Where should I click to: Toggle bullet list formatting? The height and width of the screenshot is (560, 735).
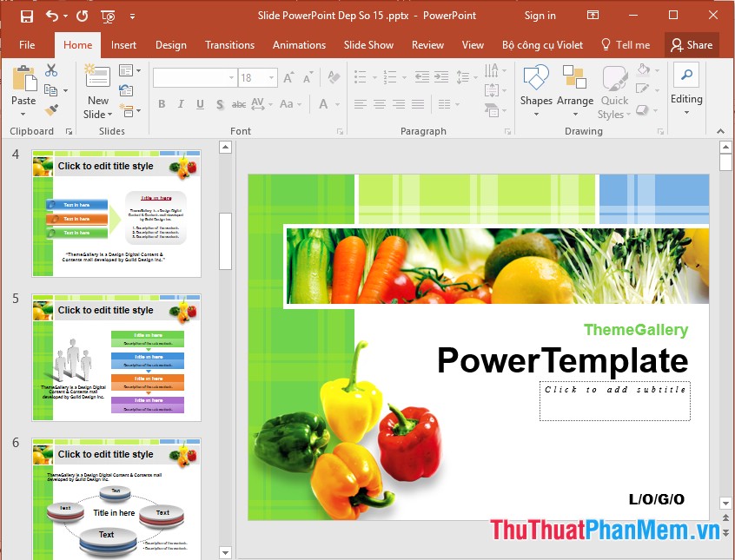tap(361, 76)
